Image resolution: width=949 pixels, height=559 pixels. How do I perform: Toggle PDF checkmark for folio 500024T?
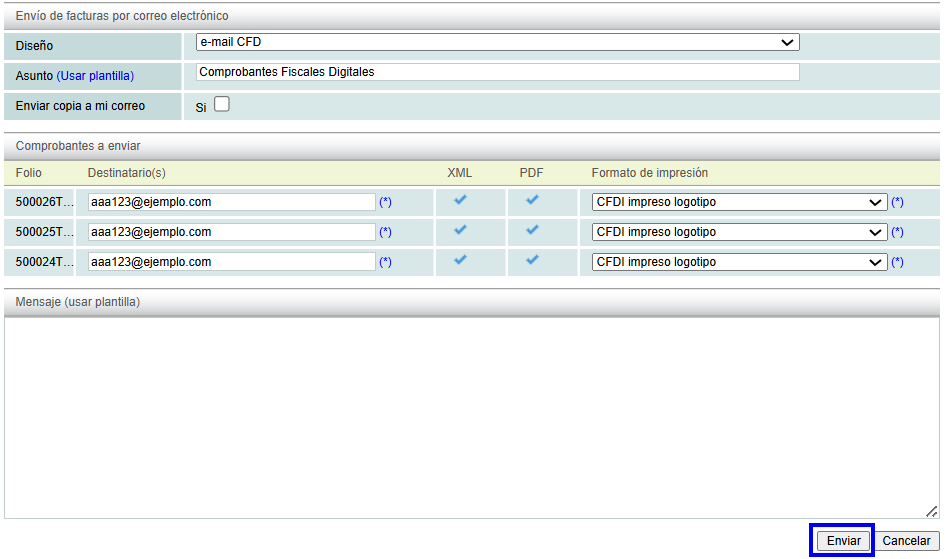point(532,260)
